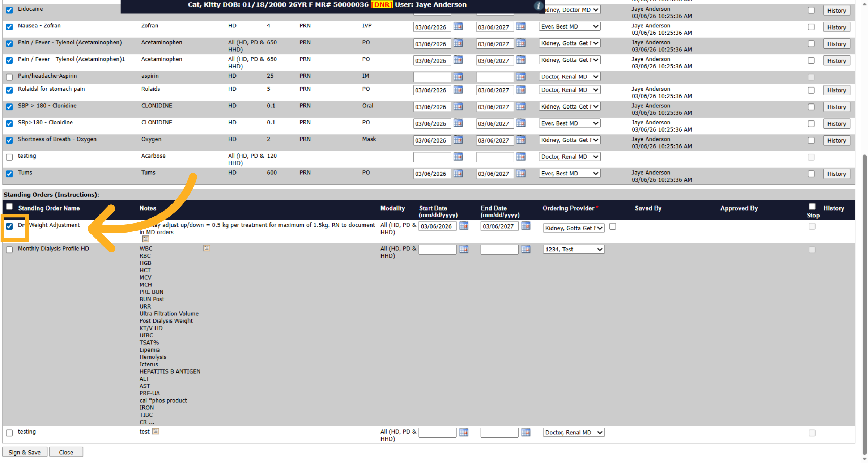The image size is (868, 463).
Task: Toggle the History Stop header checkbox
Action: (812, 207)
